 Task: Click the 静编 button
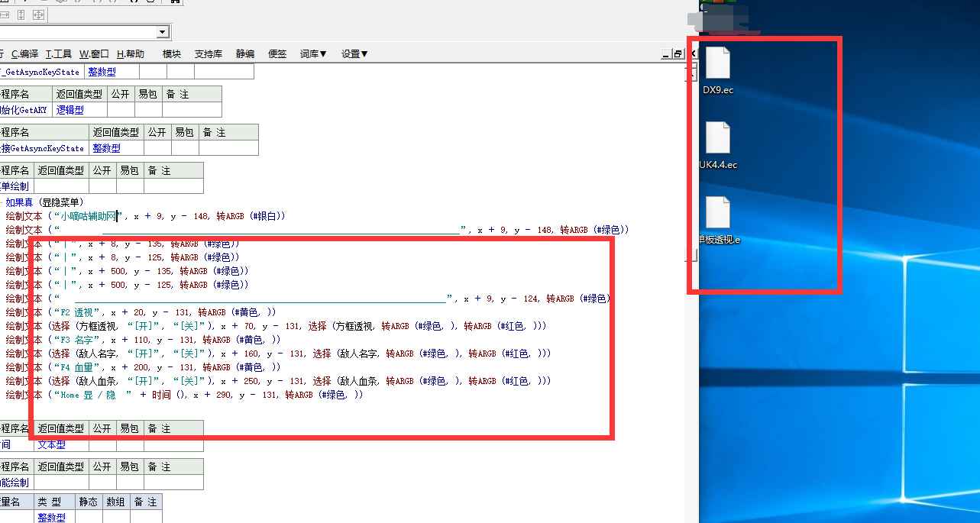[x=245, y=54]
